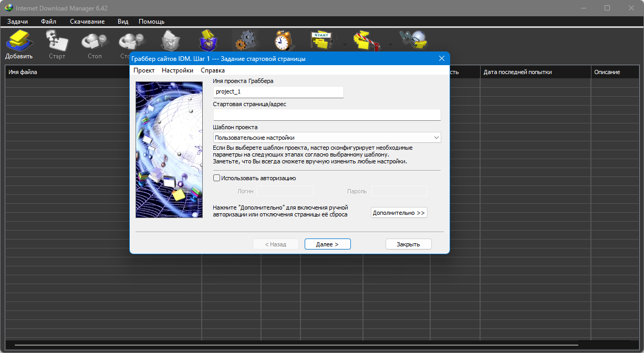Viewport: 644px width, 353px height.
Task: Open options via the gears toolbar icon
Action: (246, 41)
